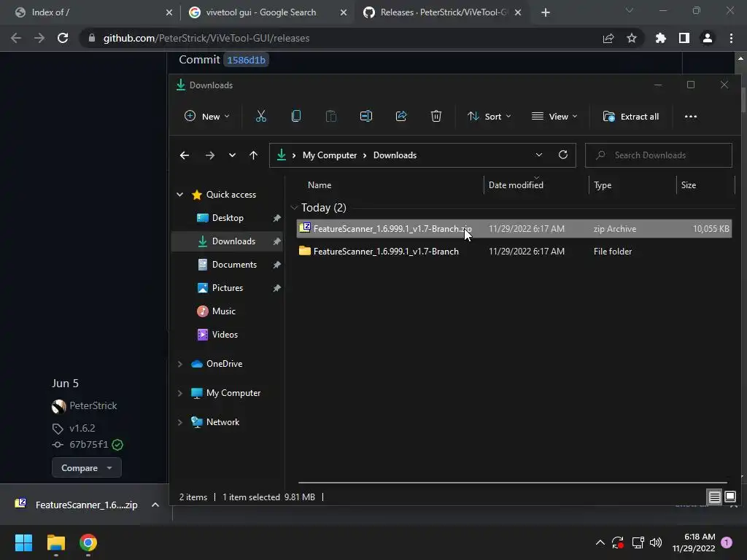Open the Compare dropdown on GitHub page

coord(87,468)
